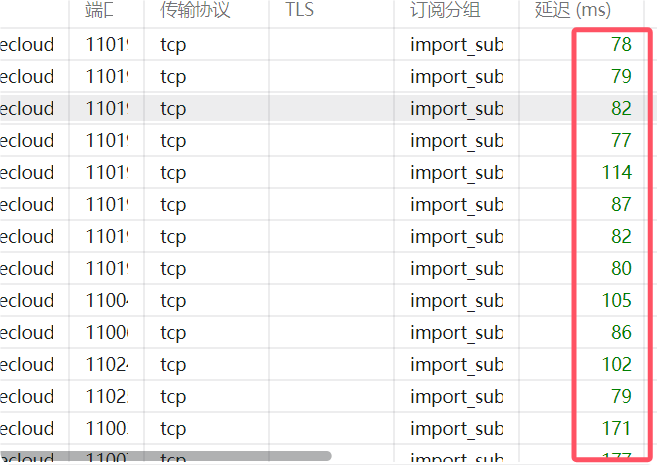Click import_sub in the 171 ms row
Screen dimensions: 657x465
click(456, 428)
